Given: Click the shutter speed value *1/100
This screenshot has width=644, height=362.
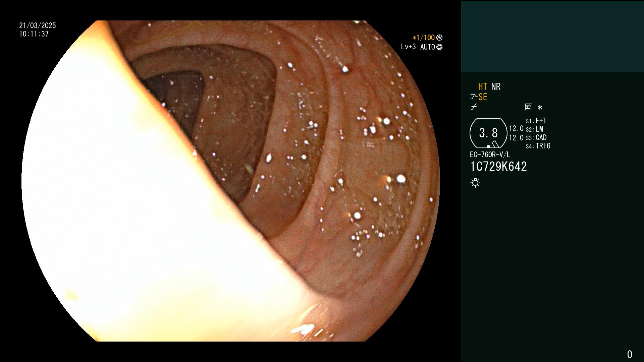Looking at the screenshot, I should pyautogui.click(x=423, y=38).
